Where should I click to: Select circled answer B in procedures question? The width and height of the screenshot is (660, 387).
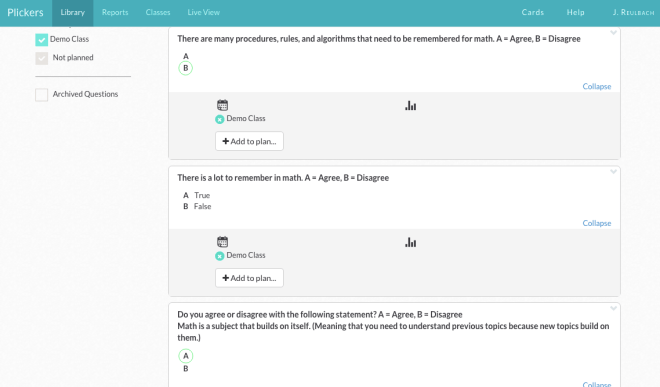tap(186, 68)
